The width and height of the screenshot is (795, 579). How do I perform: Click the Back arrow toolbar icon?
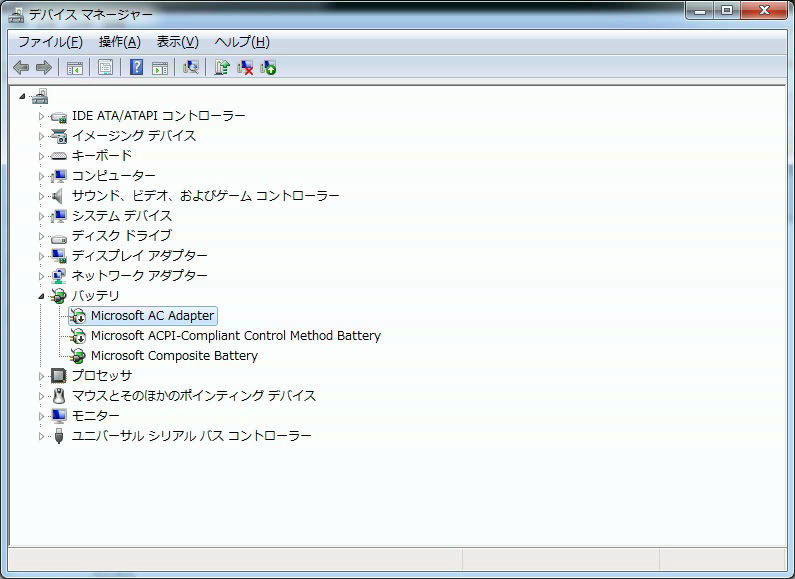coord(21,67)
